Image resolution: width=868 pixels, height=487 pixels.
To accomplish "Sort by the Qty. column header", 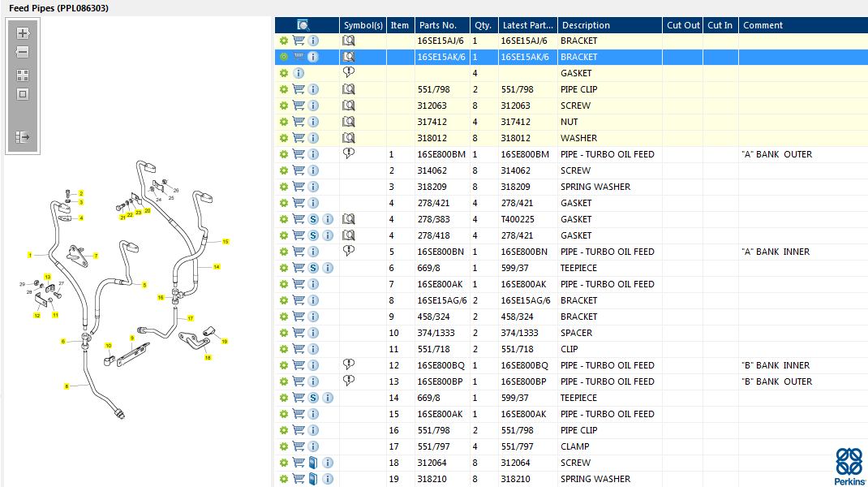I will (x=483, y=25).
